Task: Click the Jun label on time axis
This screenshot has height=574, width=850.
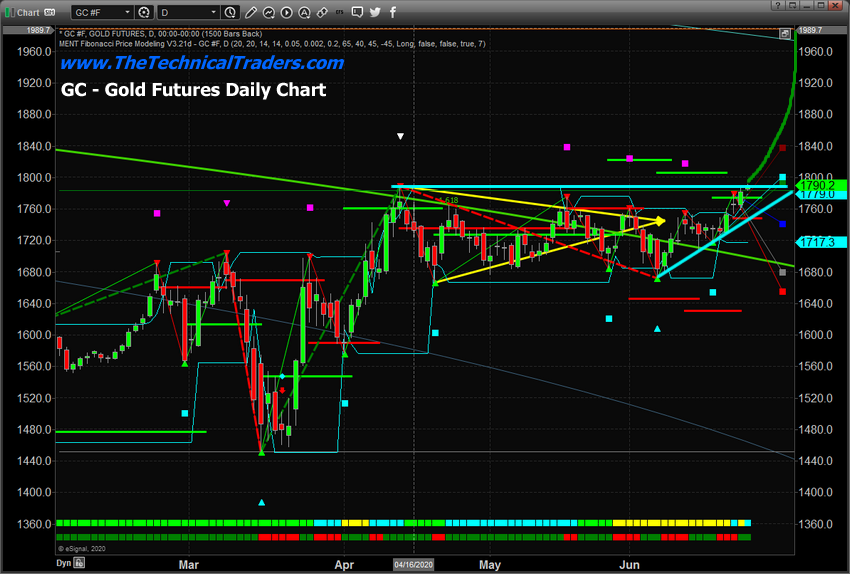Action: (629, 565)
